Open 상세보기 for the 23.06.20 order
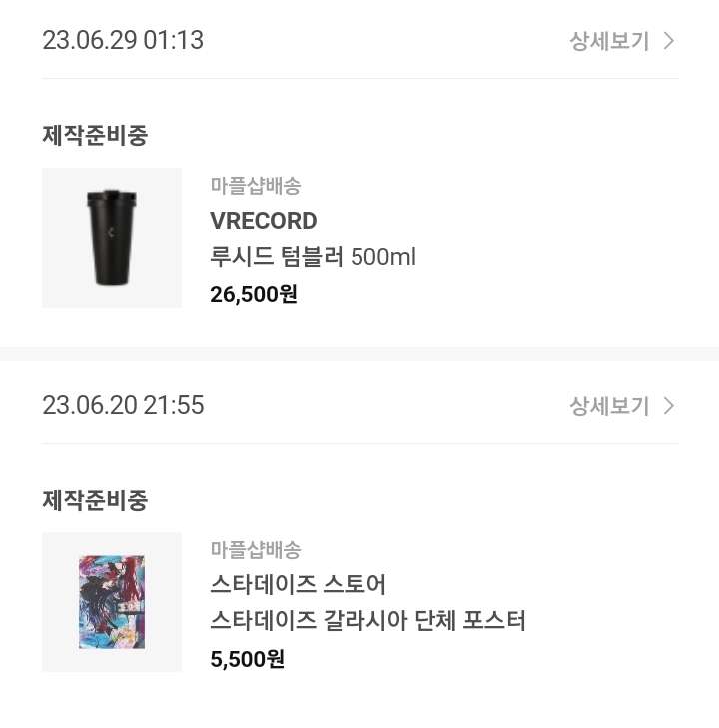This screenshot has width=719, height=728. (x=609, y=406)
